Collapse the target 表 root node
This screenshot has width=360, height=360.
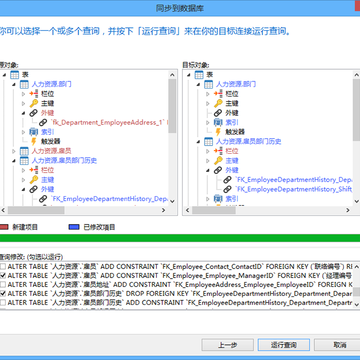pos(189,75)
